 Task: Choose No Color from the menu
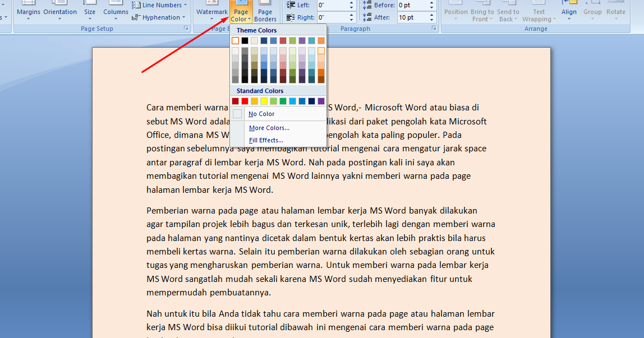point(278,114)
